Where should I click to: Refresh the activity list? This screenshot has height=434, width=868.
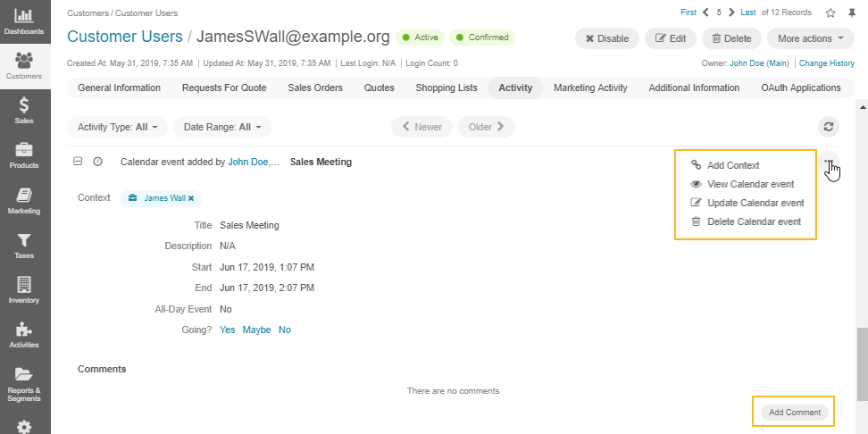(x=828, y=127)
